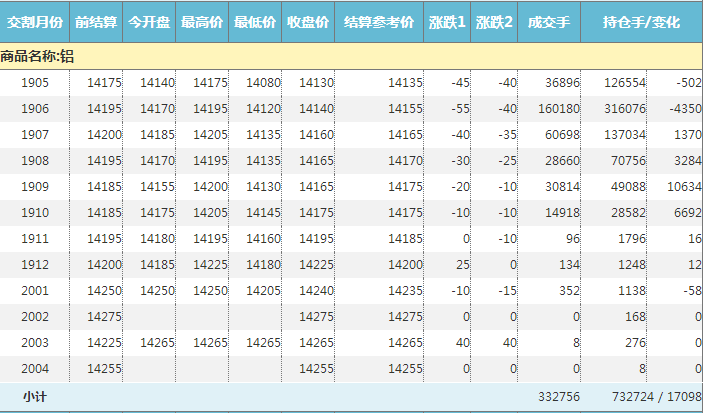
Task: Select contract month 1909 cell
Action: 35,186
